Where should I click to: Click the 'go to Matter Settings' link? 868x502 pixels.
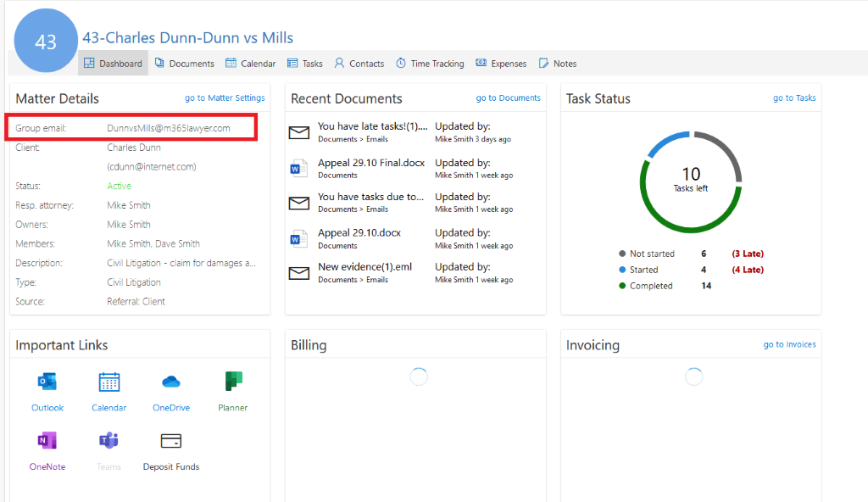click(x=225, y=98)
